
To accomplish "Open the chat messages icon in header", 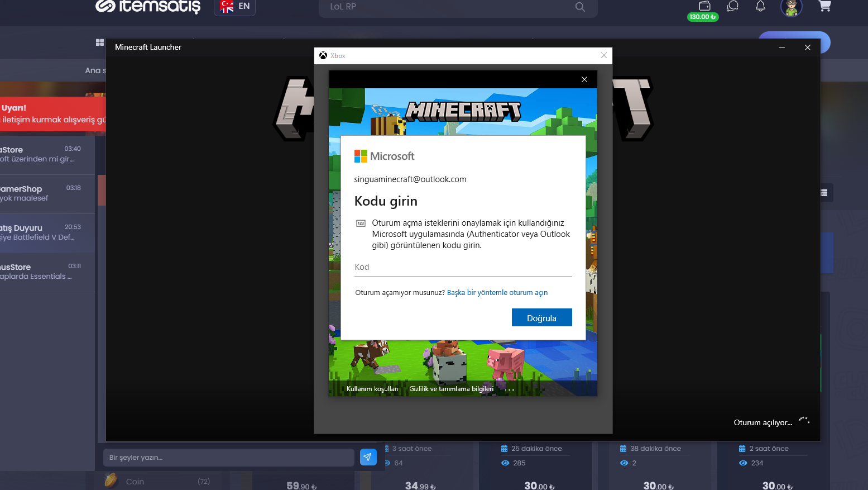I will (733, 6).
